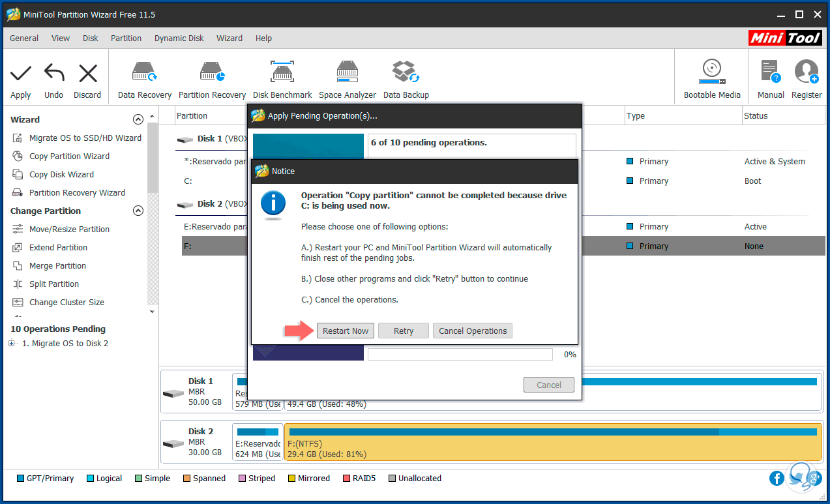This screenshot has height=504, width=830.
Task: Open the View menu
Action: point(61,38)
